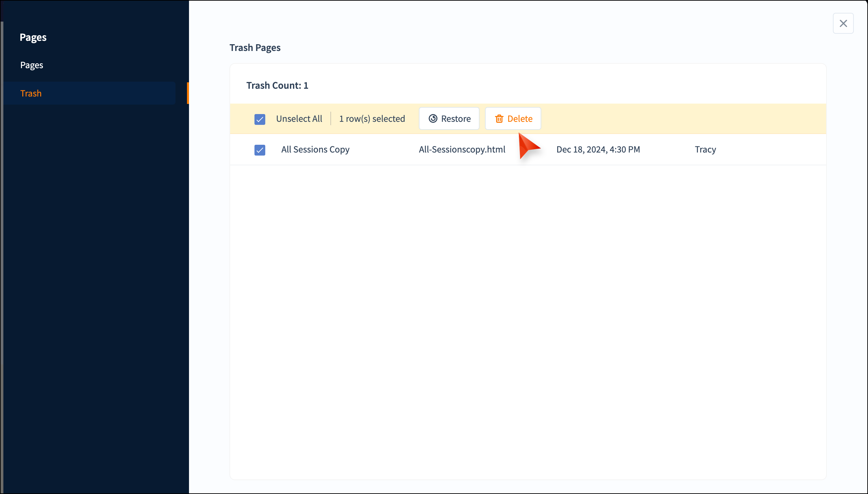Select Trash in the sidebar
This screenshot has width=868, height=494.
click(31, 93)
